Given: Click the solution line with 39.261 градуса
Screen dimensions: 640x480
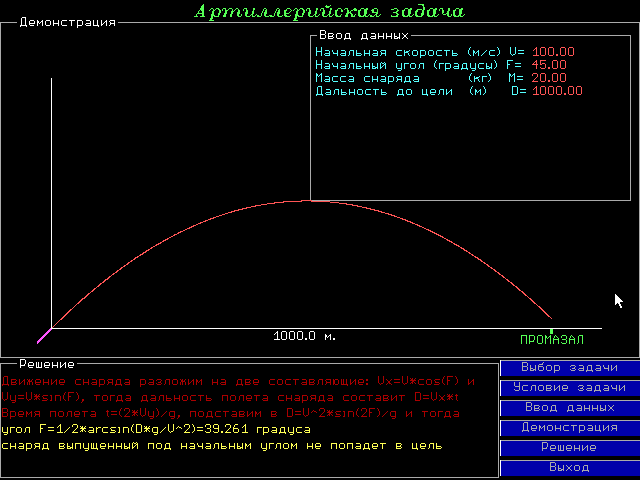Looking at the screenshot, I should pyautogui.click(x=156, y=430).
